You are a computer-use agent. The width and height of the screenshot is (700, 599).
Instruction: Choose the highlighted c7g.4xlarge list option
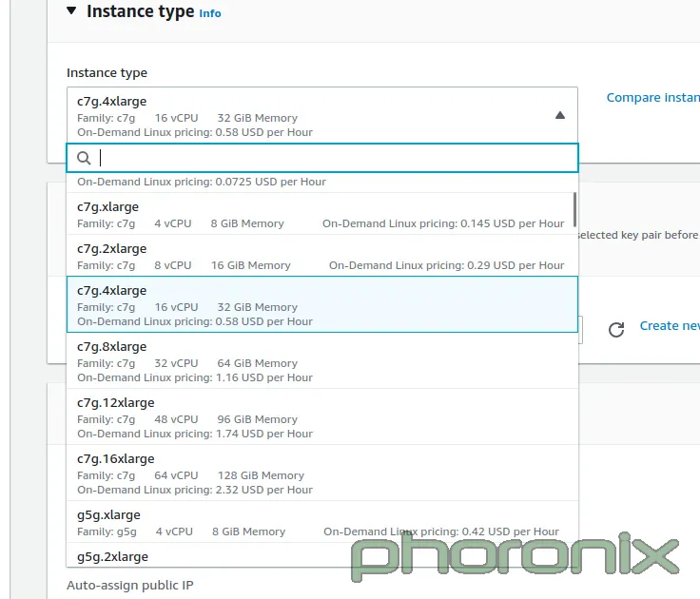point(322,304)
